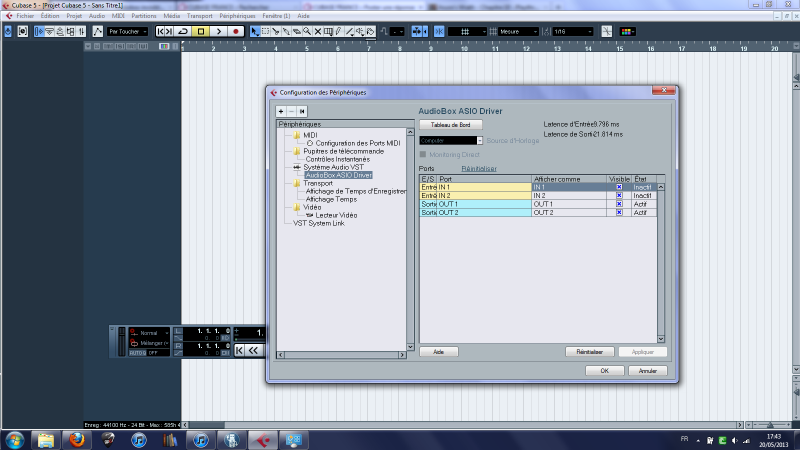Open the color palette selector
Image resolution: width=800 pixels, height=450 pixels.
pyautogui.click(x=628, y=32)
